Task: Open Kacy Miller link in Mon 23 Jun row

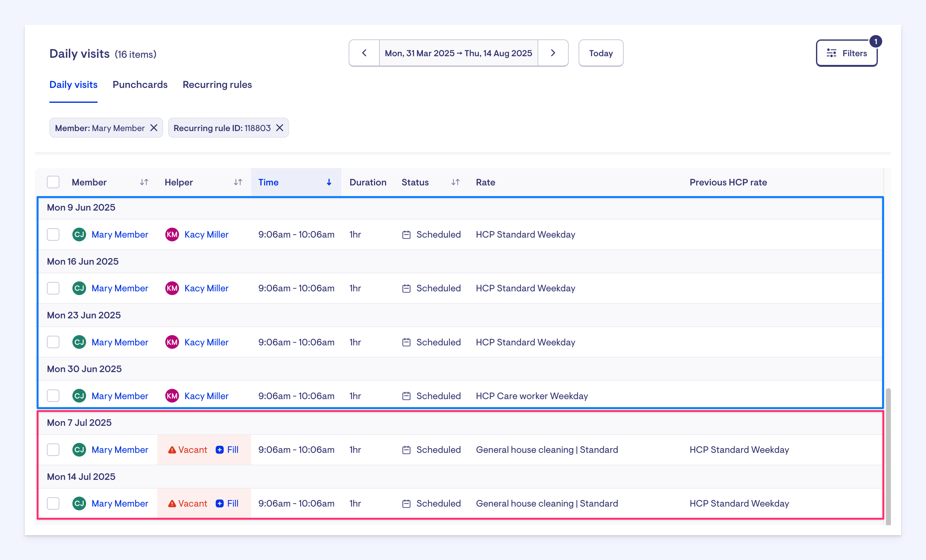Action: pos(206,342)
